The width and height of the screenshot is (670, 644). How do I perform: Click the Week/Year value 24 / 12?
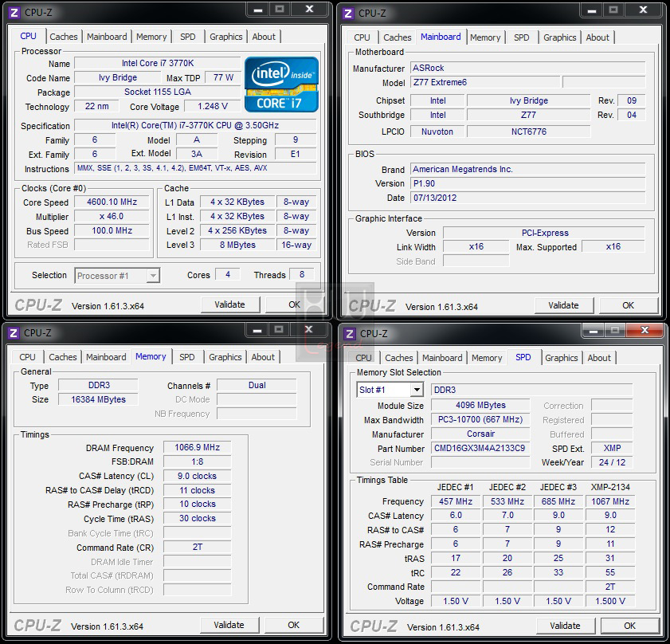[x=612, y=463]
